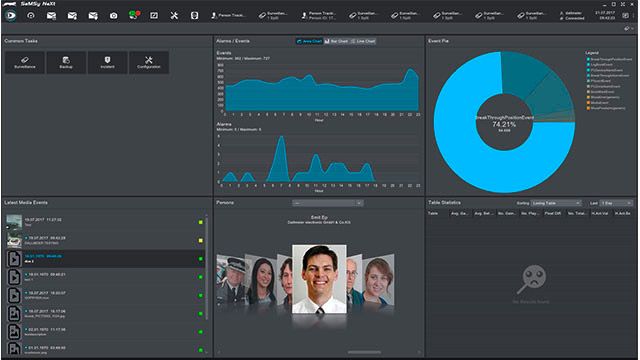Switch to the Person Track tab with Person ID

click(318, 16)
